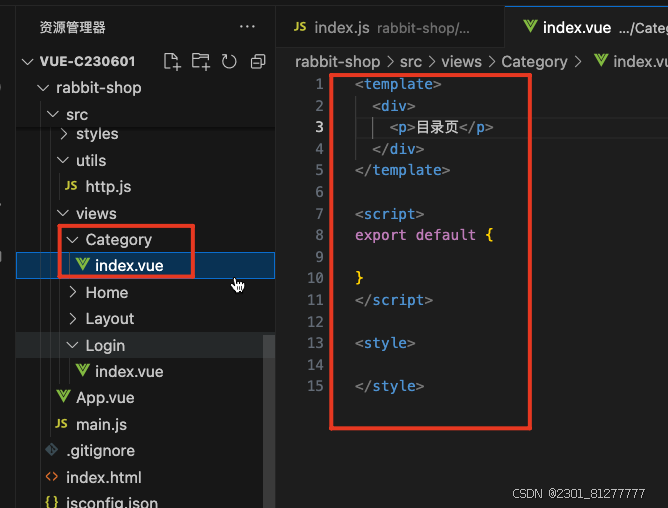
Task: Click views in the breadcrumb path
Action: tap(461, 62)
